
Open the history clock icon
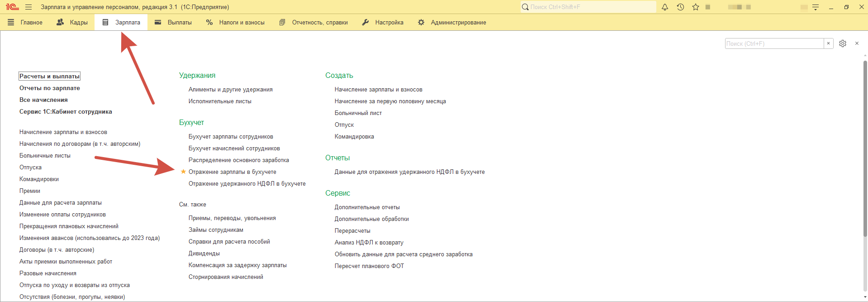[680, 7]
